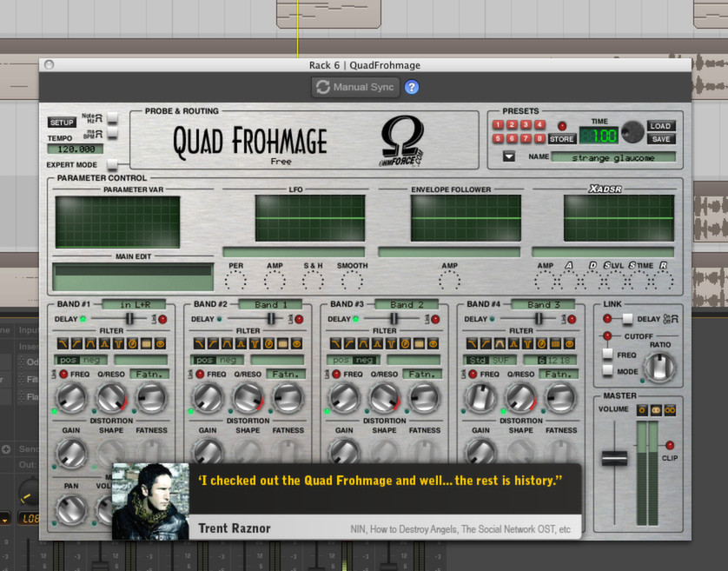Click the LOAD preset button
The image size is (728, 571).
(x=661, y=126)
